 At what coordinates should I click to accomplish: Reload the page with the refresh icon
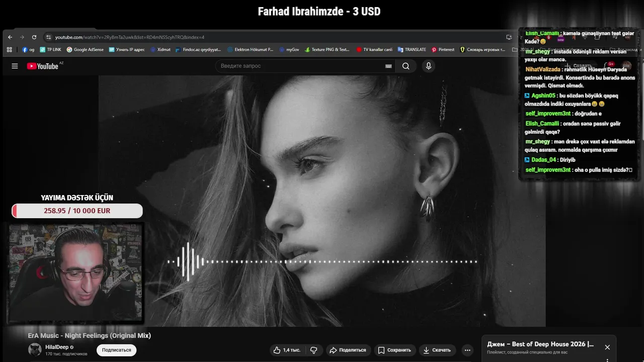tap(34, 37)
